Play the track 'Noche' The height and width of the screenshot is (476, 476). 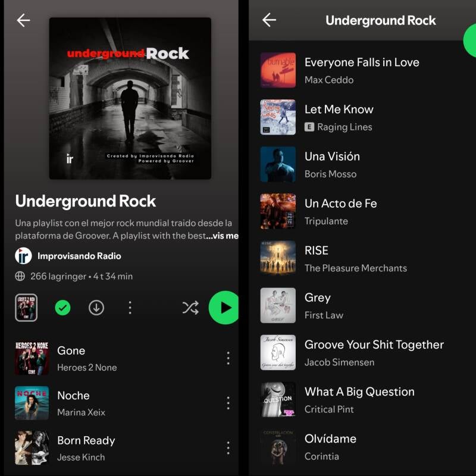[x=121, y=403]
